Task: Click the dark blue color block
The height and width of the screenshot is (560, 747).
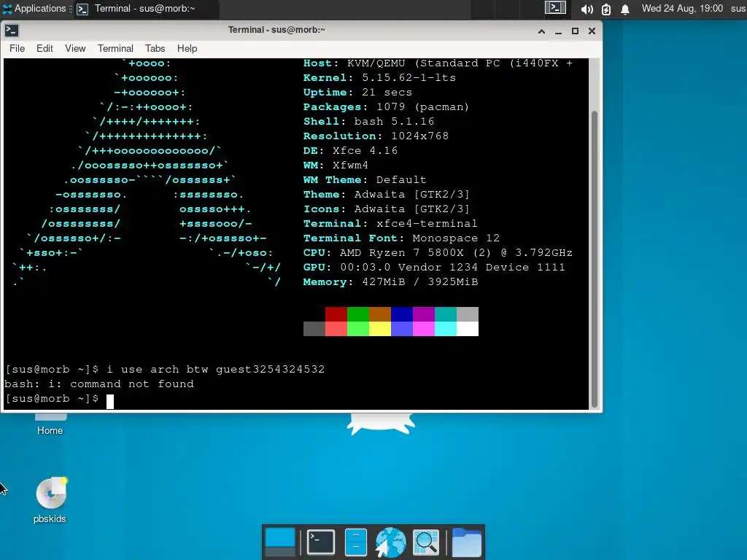Action: tap(402, 314)
